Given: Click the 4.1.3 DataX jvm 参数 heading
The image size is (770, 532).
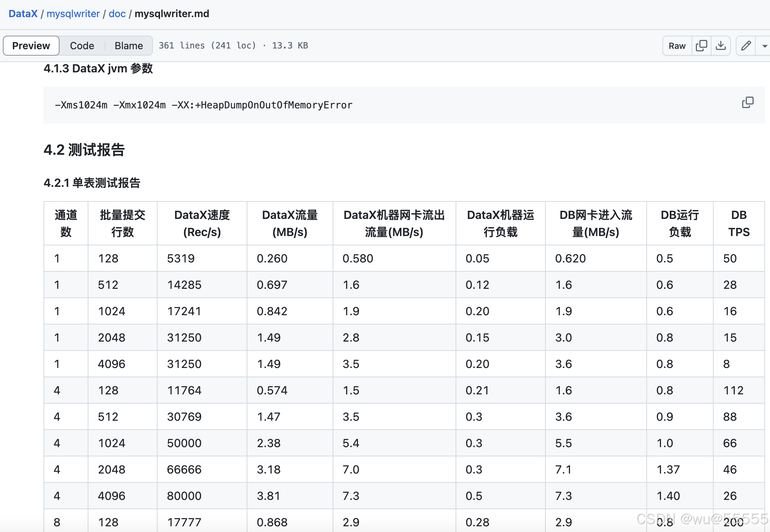Looking at the screenshot, I should [x=98, y=68].
